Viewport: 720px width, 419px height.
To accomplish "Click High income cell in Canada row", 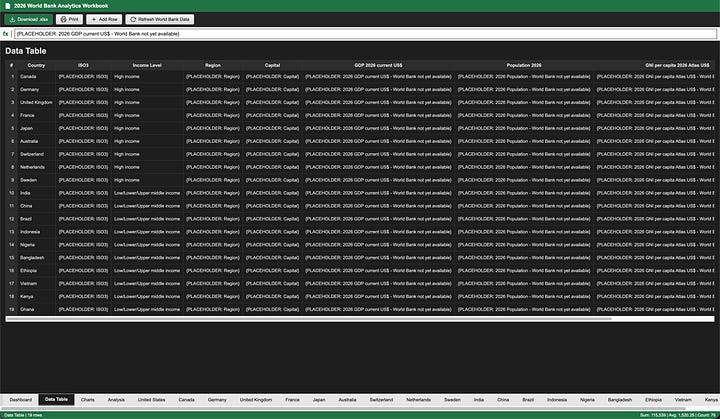I will (147, 77).
